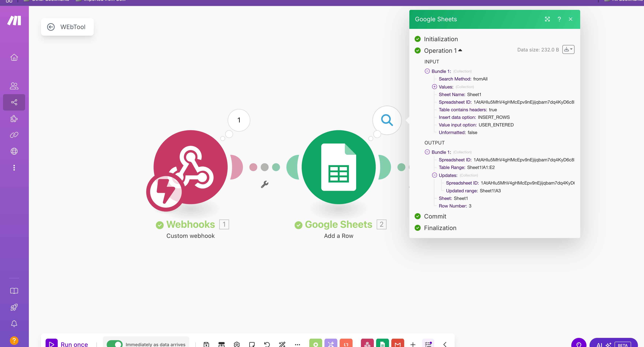Click the Make logo in the sidebar
This screenshot has height=347, width=644.
pyautogui.click(x=14, y=21)
